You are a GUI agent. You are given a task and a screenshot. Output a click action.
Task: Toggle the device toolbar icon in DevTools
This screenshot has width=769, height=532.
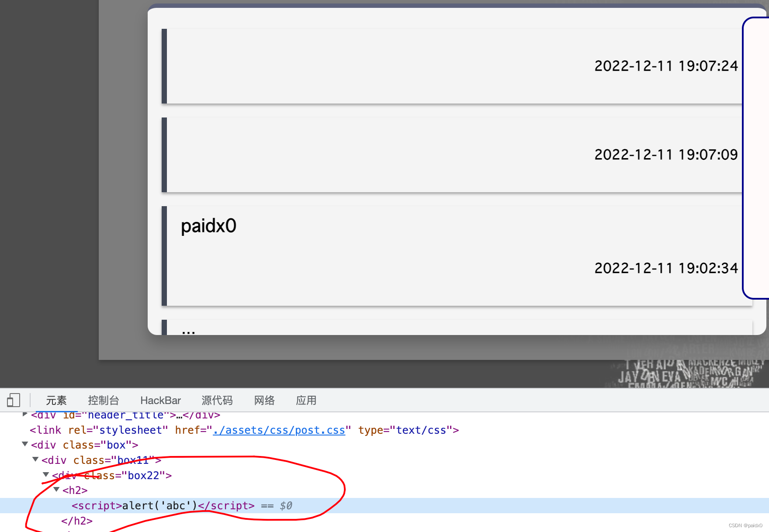14,400
